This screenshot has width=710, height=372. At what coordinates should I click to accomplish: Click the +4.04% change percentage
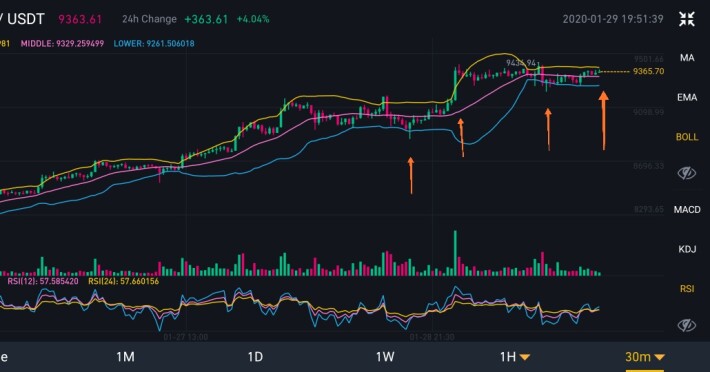(x=253, y=19)
